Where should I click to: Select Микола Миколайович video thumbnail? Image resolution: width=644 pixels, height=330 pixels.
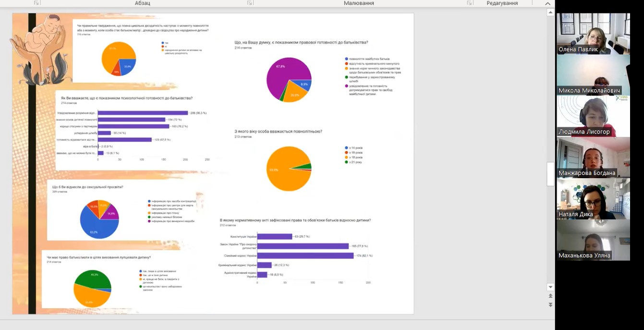click(593, 75)
